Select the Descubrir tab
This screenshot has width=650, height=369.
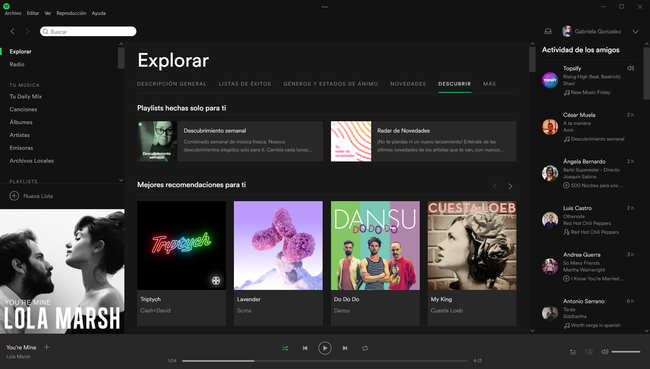click(x=455, y=84)
